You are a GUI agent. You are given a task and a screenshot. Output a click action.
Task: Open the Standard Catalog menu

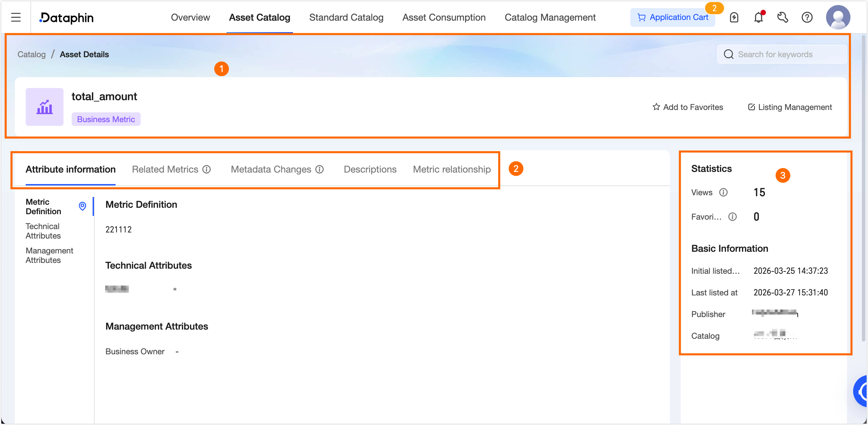(x=346, y=18)
